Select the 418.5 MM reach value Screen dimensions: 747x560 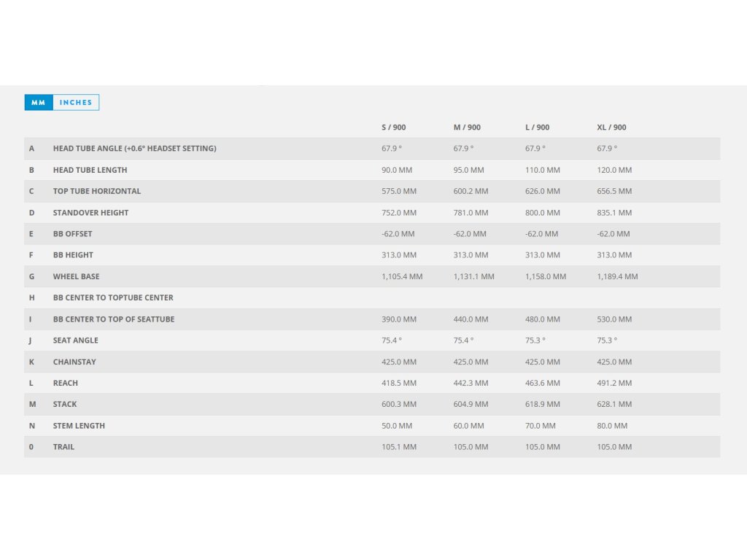[399, 383]
